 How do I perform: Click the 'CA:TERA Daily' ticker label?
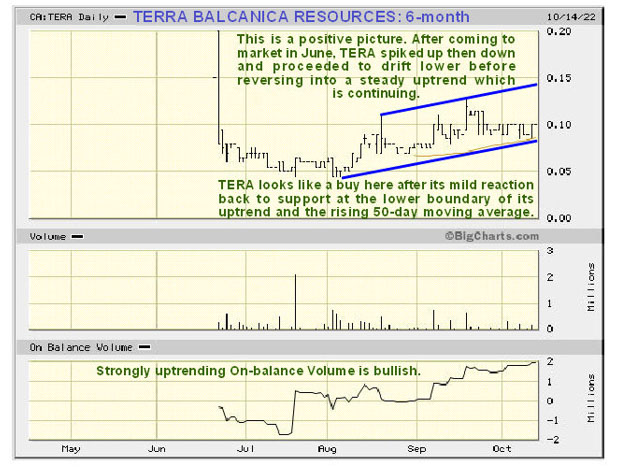pos(69,17)
